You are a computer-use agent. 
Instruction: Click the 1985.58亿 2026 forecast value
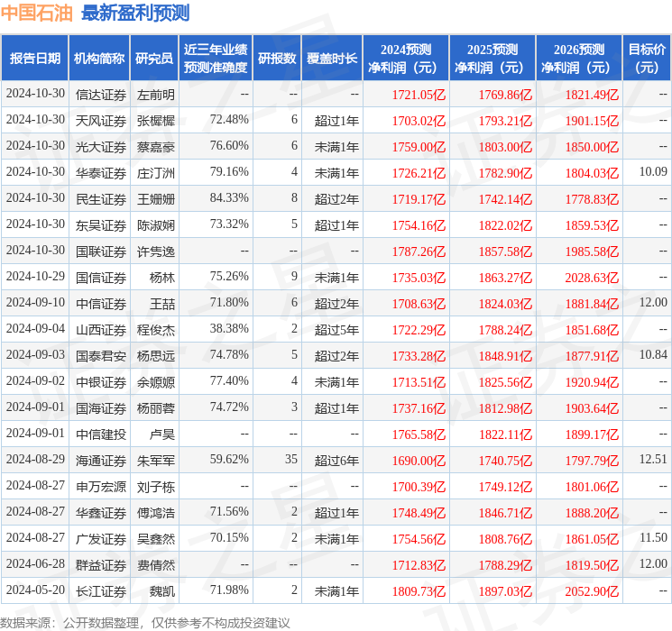coord(592,251)
